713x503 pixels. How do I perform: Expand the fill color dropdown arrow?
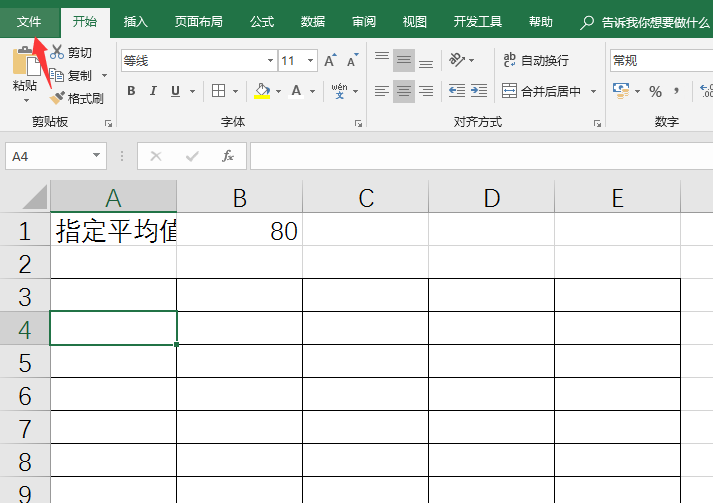pyautogui.click(x=278, y=91)
